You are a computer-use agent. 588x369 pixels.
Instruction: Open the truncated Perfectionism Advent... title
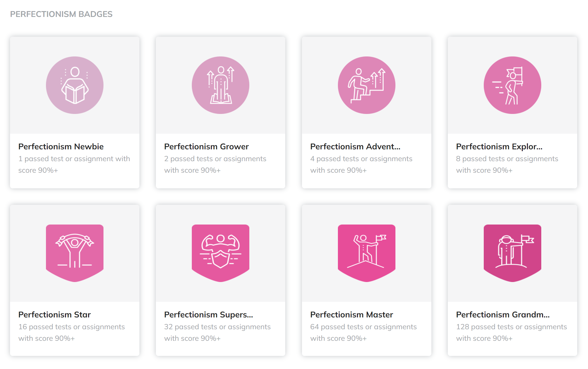[x=355, y=147]
